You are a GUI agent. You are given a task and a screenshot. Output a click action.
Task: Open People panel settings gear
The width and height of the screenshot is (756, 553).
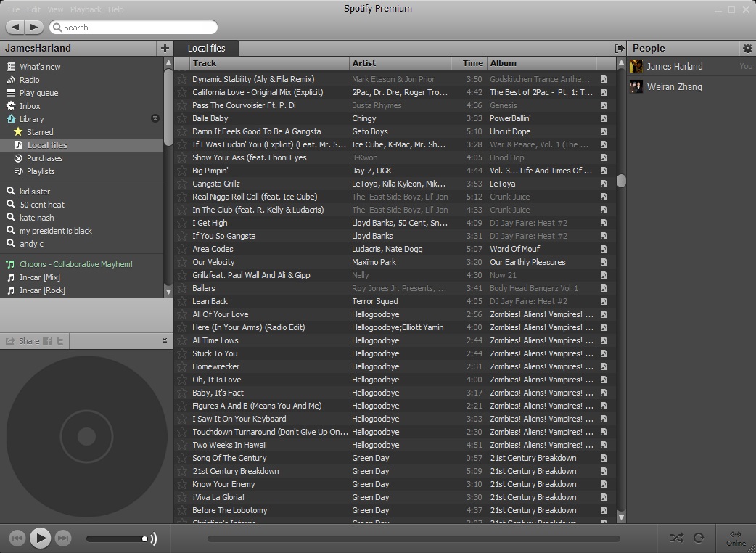pos(747,48)
